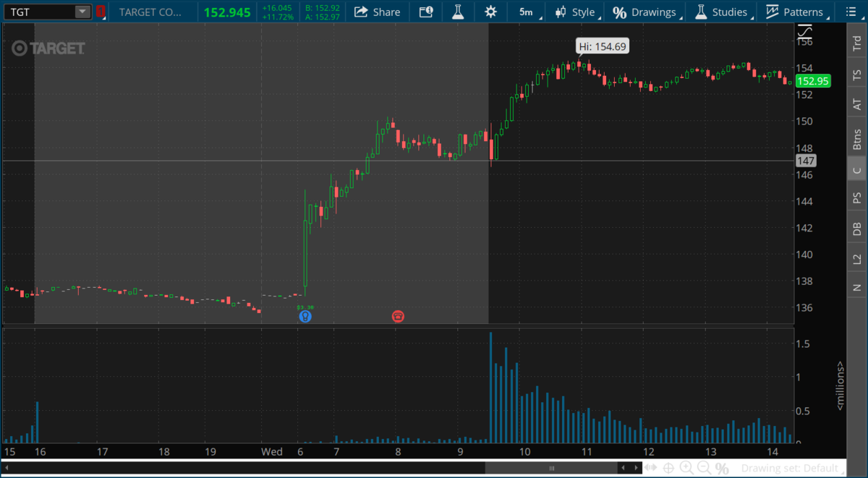Open the Trd side tab

pyautogui.click(x=856, y=43)
